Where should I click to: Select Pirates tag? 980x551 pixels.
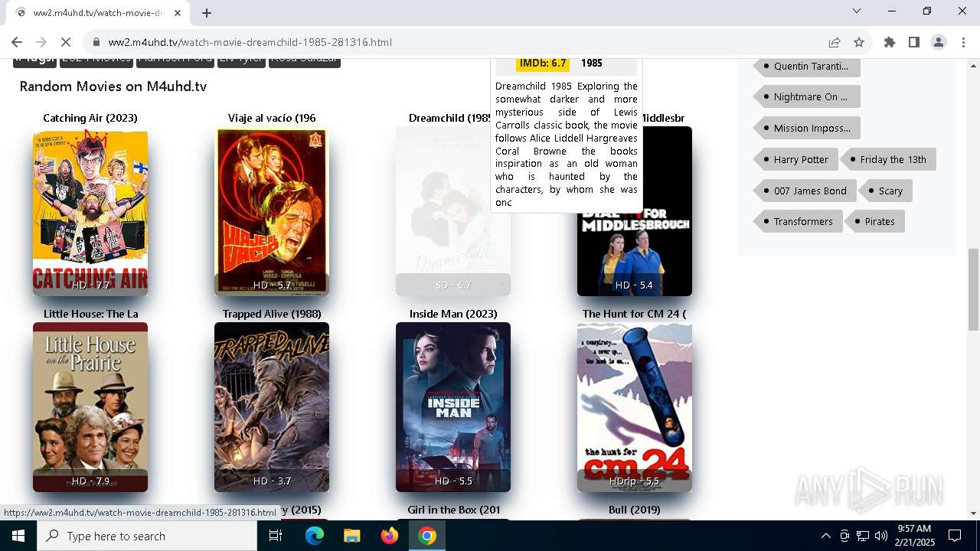875,221
